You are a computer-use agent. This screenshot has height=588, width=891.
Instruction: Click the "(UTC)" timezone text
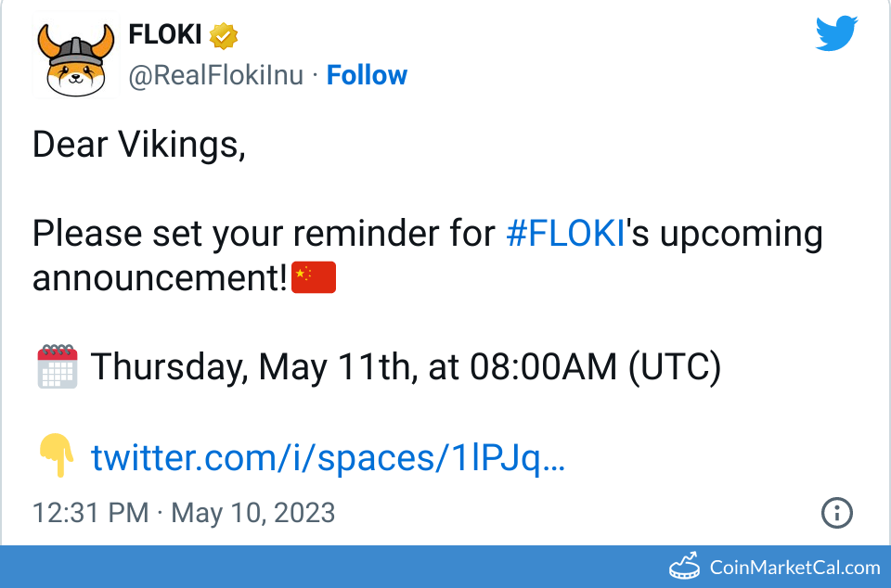click(675, 367)
